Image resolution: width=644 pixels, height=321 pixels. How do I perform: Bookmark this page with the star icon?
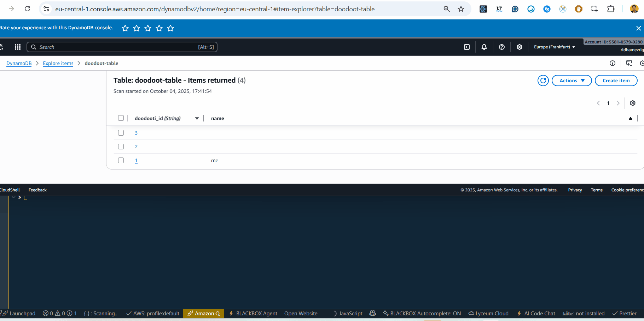tap(461, 9)
